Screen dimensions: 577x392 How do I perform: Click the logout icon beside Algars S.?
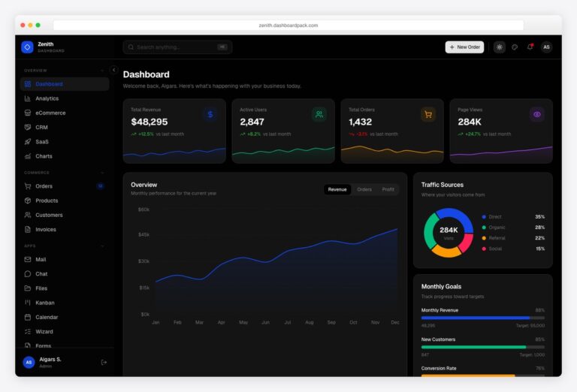104,362
